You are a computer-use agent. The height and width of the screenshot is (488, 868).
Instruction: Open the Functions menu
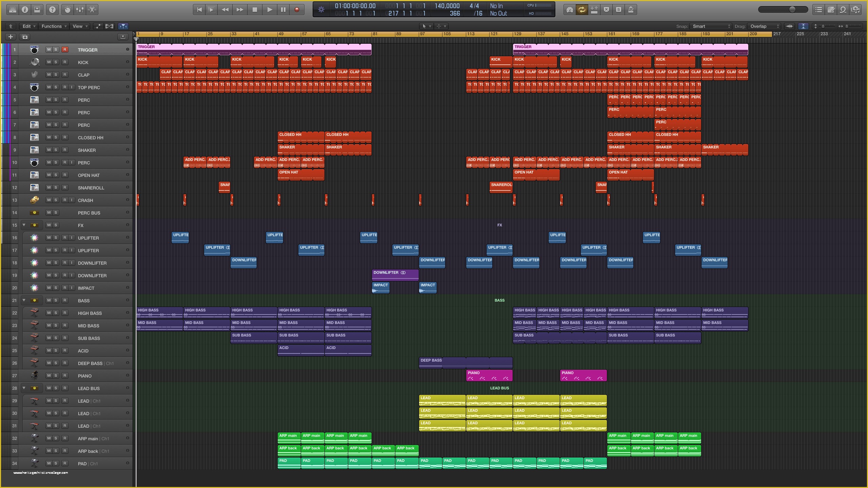click(54, 26)
